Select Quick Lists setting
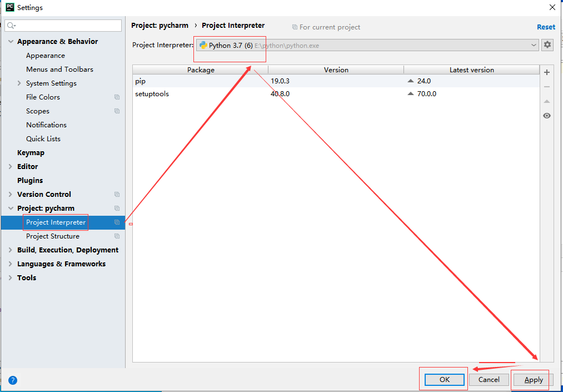Screen dimensions: 563x392 pyautogui.click(x=43, y=138)
